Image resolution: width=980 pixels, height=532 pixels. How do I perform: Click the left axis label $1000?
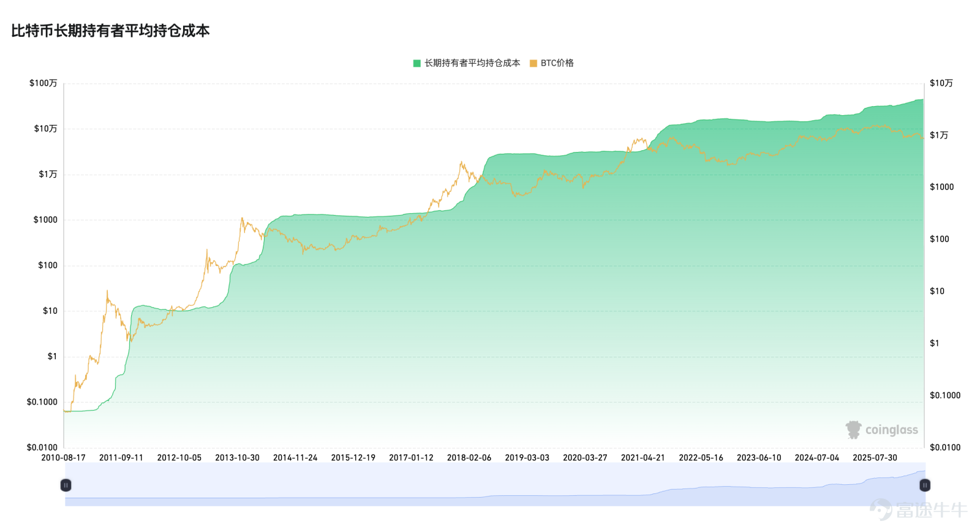point(45,220)
